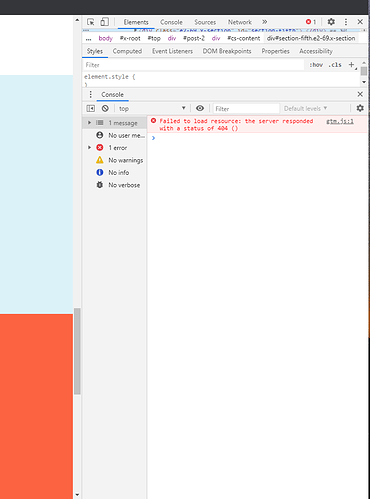Image resolution: width=370 pixels, height=499 pixels.
Task: Click the breadcrumb ellipsis
Action: pyautogui.click(x=88, y=39)
